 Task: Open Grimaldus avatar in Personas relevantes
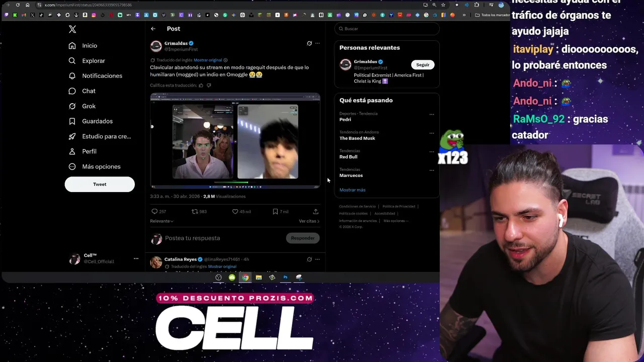tap(345, 64)
